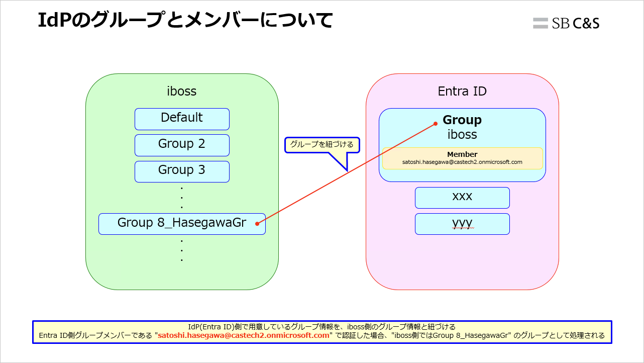Select the 'Group 3' box
The height and width of the screenshot is (363, 644).
click(182, 171)
